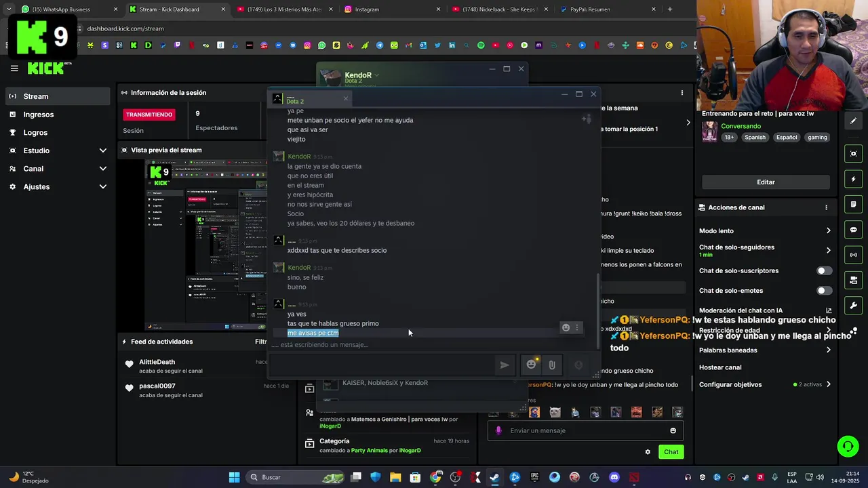Screen dimensions: 868x488
Task: Click inside Enviar un mensaje chat field
Action: (x=585, y=430)
